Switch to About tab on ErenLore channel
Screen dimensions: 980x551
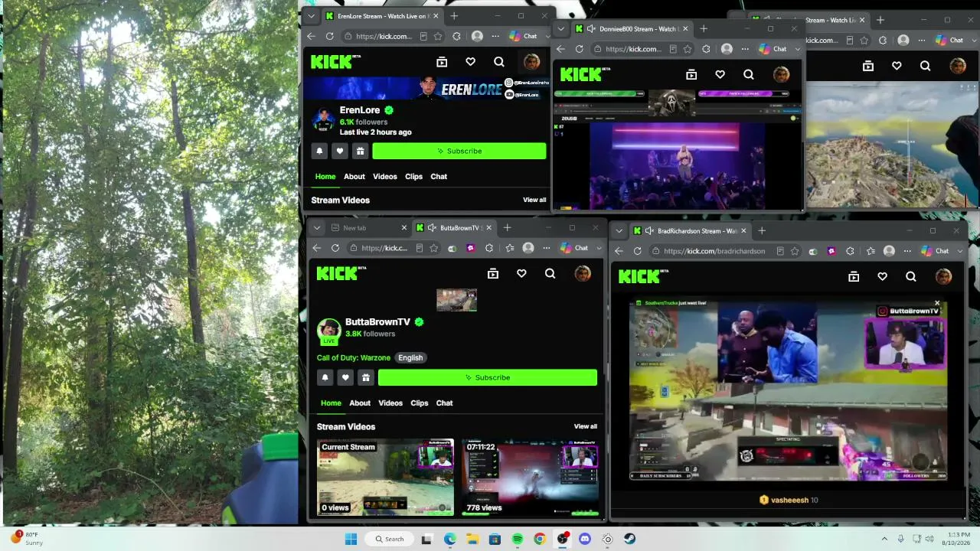click(x=354, y=177)
